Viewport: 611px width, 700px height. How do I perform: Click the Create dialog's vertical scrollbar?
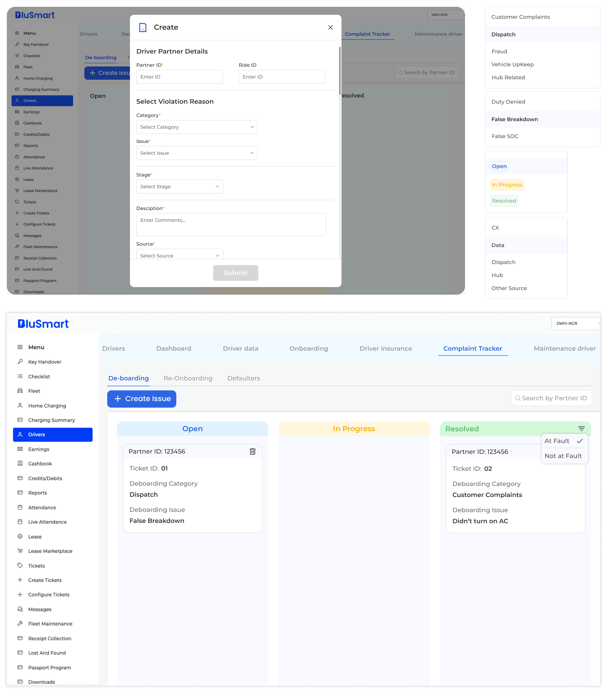click(340, 71)
